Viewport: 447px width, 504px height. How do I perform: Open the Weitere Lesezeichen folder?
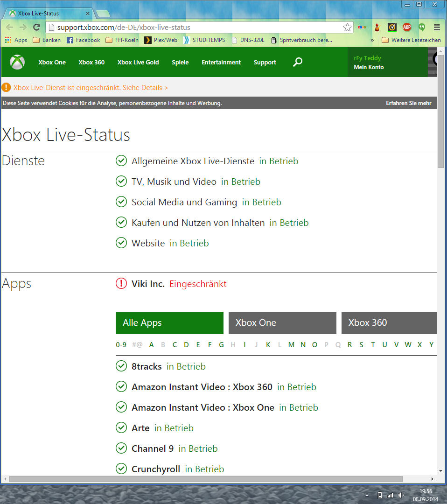[x=411, y=40]
